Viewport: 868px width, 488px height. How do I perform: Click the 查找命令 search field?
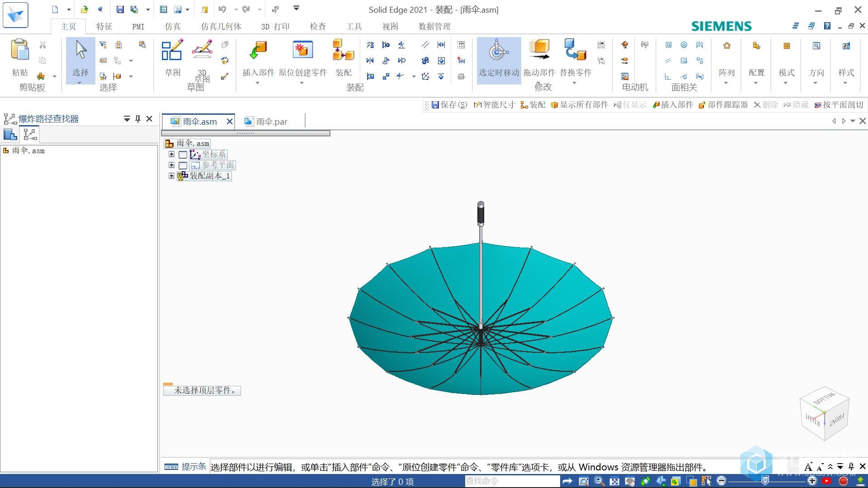click(512, 481)
